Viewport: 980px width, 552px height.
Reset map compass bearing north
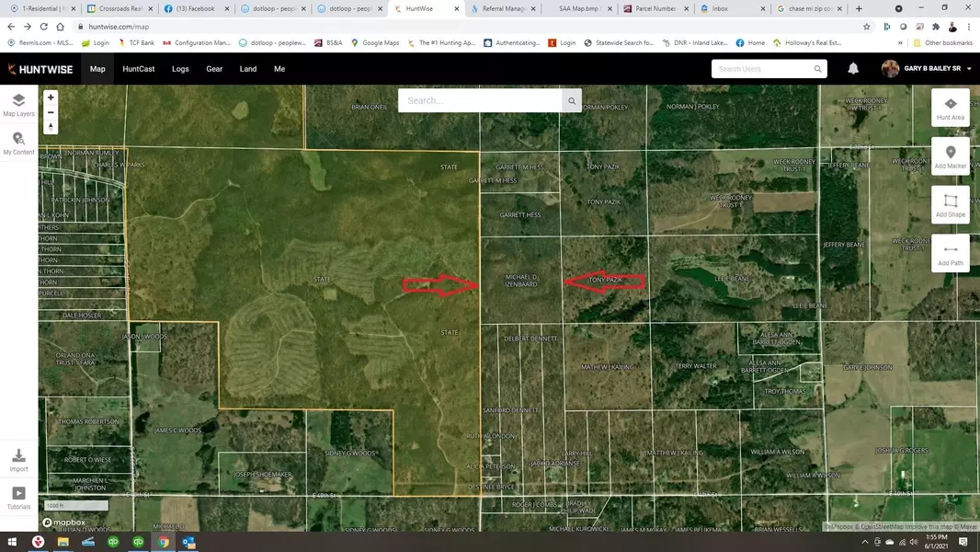click(x=51, y=127)
